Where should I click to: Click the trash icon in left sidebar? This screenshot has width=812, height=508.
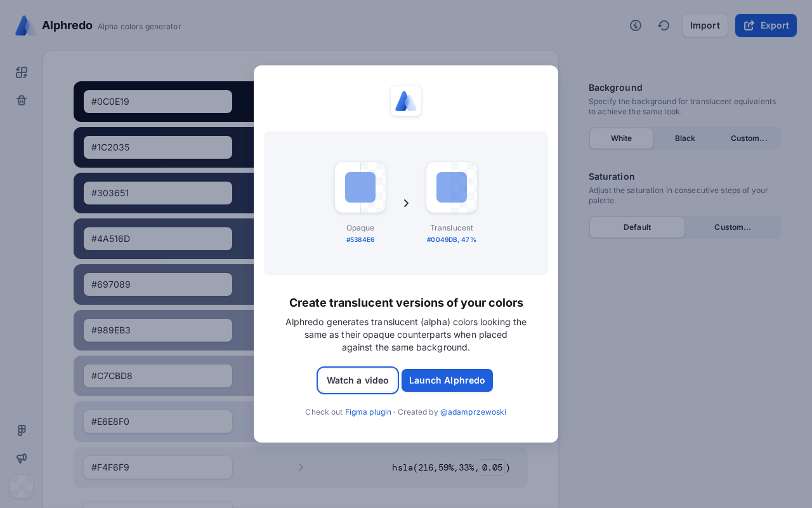pos(22,100)
